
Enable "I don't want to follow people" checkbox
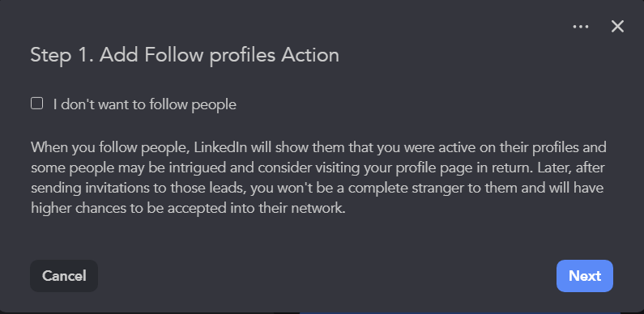[37, 104]
